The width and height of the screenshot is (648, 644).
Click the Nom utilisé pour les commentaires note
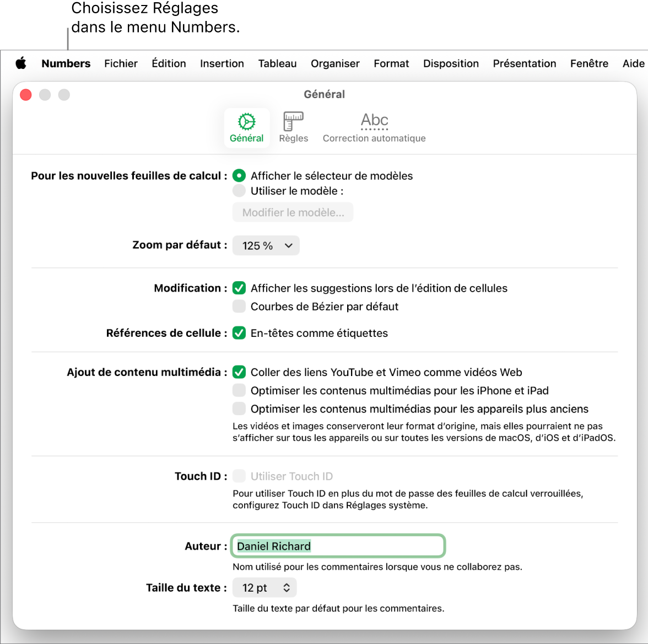coord(377,567)
